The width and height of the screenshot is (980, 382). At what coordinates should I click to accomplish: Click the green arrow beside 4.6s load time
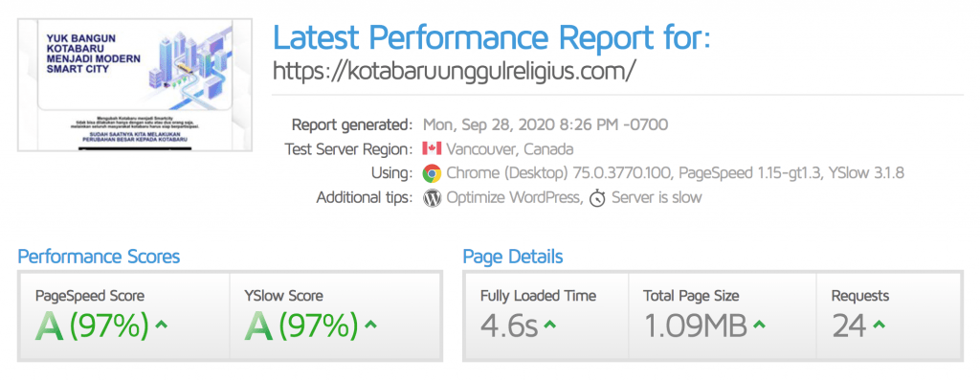point(550,325)
